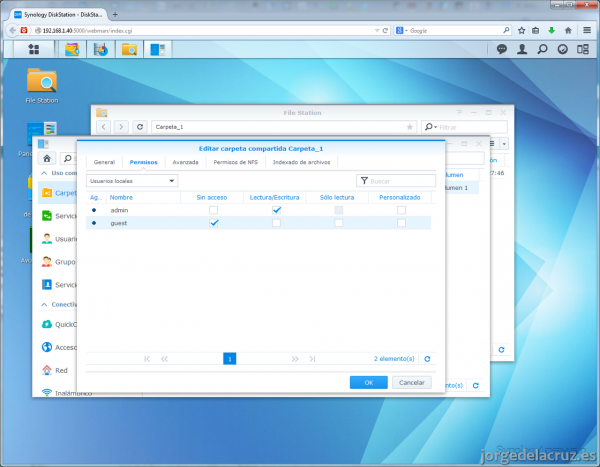Open the File Station taskbar icon
Viewport: 600px width, 467px height.
coord(129,49)
